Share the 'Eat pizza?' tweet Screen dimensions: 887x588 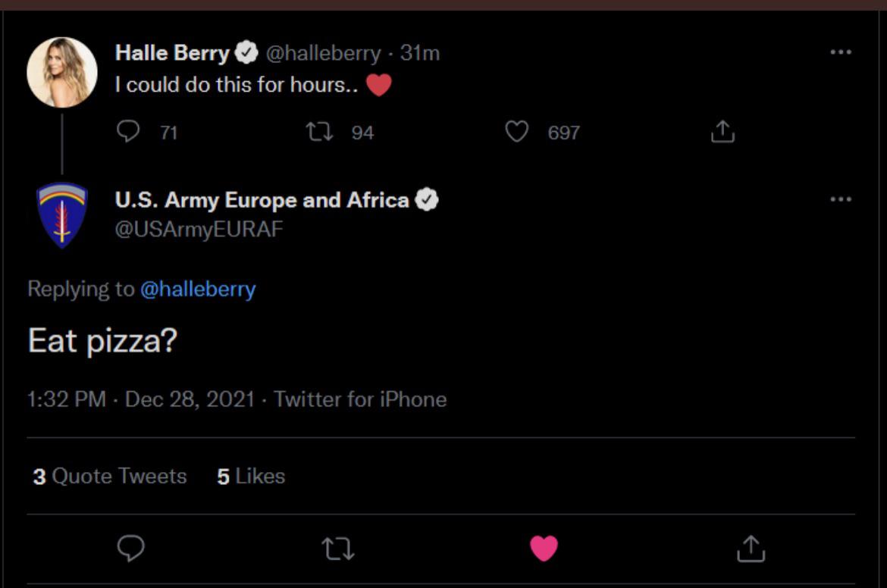click(x=751, y=549)
